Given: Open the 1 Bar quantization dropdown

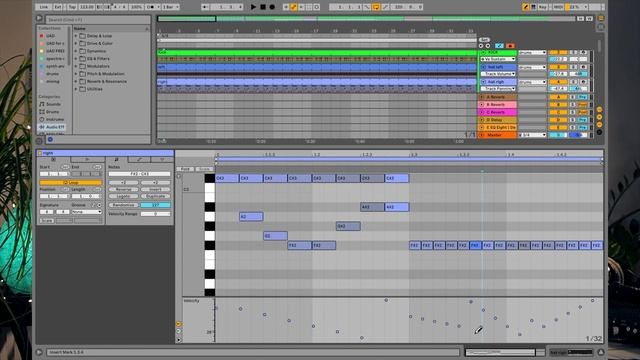Looking at the screenshot, I should pos(171,7).
